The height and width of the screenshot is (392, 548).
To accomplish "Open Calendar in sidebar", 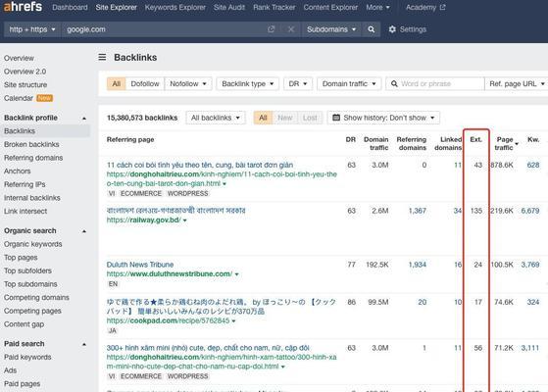I will click(x=19, y=98).
